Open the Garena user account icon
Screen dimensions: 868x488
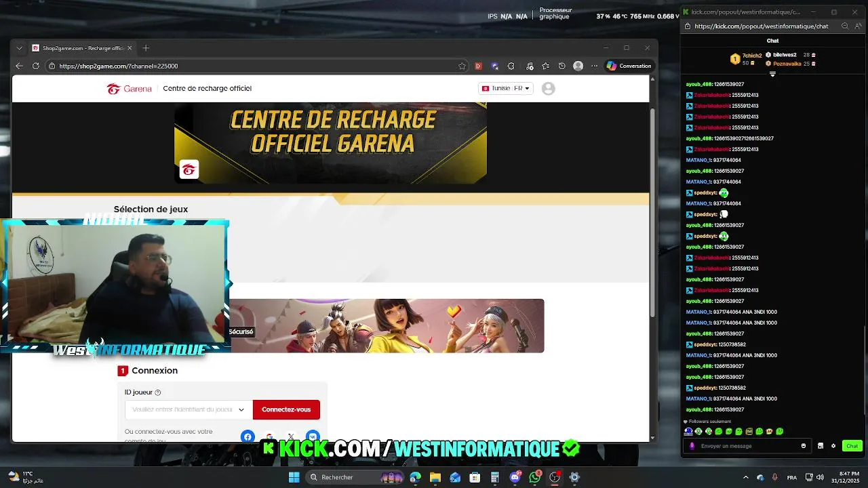548,88
